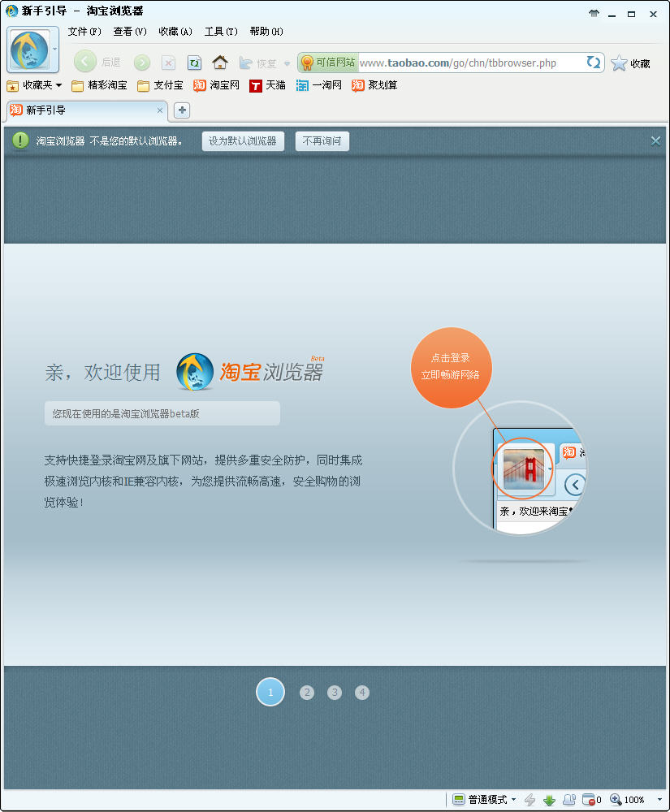Click the home page icon in toolbar
The width and height of the screenshot is (670, 812).
tap(220, 63)
